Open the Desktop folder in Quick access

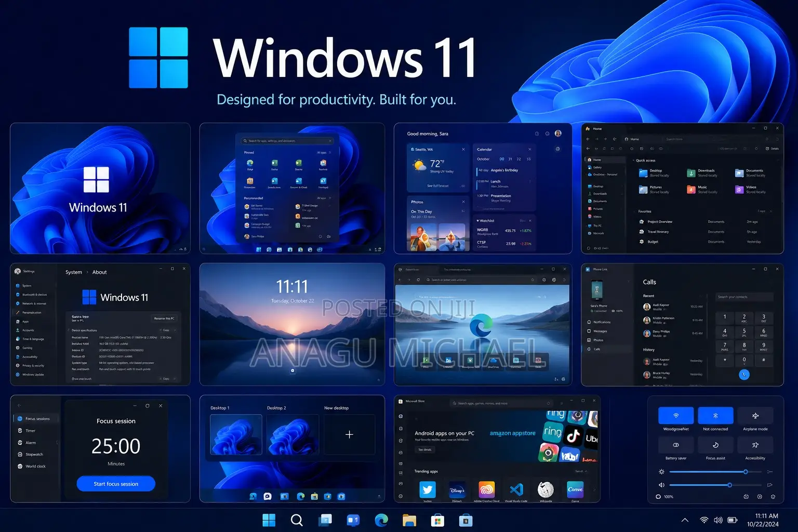pos(655,173)
